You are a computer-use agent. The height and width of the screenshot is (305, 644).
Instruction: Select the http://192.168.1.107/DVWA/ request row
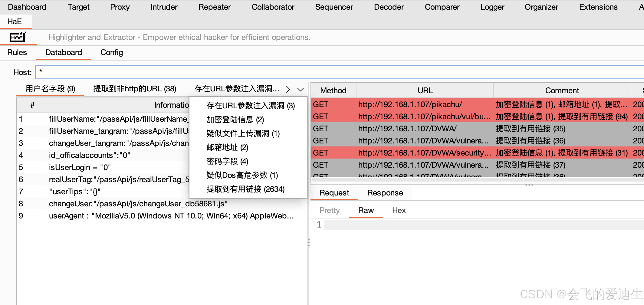pyautogui.click(x=478, y=129)
